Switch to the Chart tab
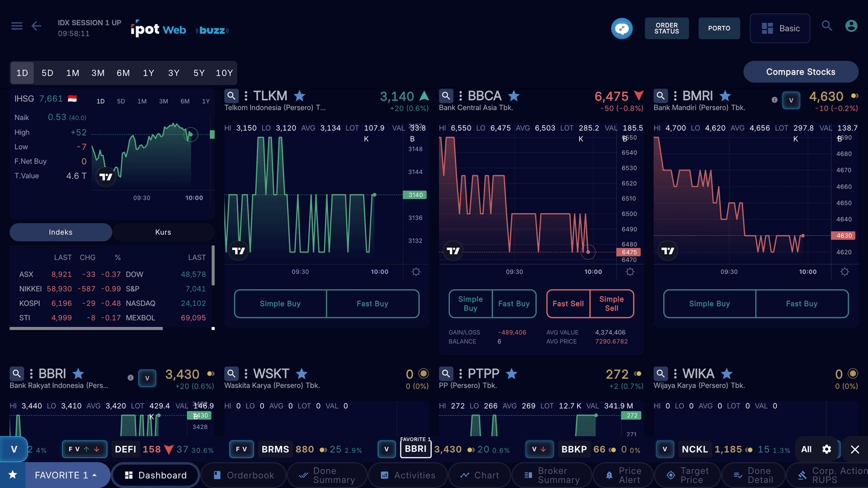Viewport: 868px width, 488px height. tap(479, 475)
